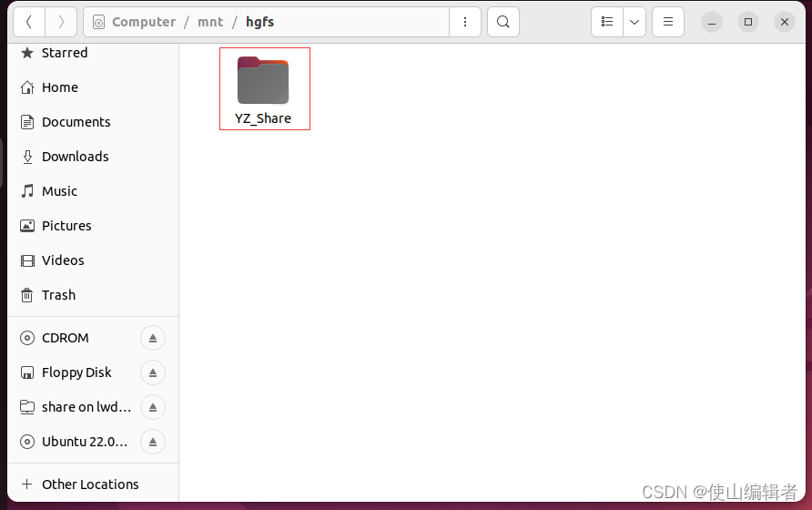Open the path bar three-dot menu

(465, 22)
